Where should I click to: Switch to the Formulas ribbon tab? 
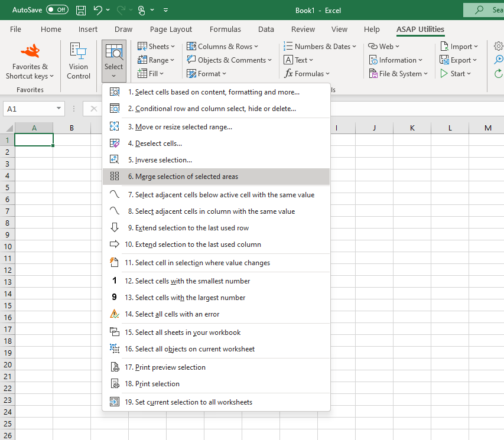[225, 30]
